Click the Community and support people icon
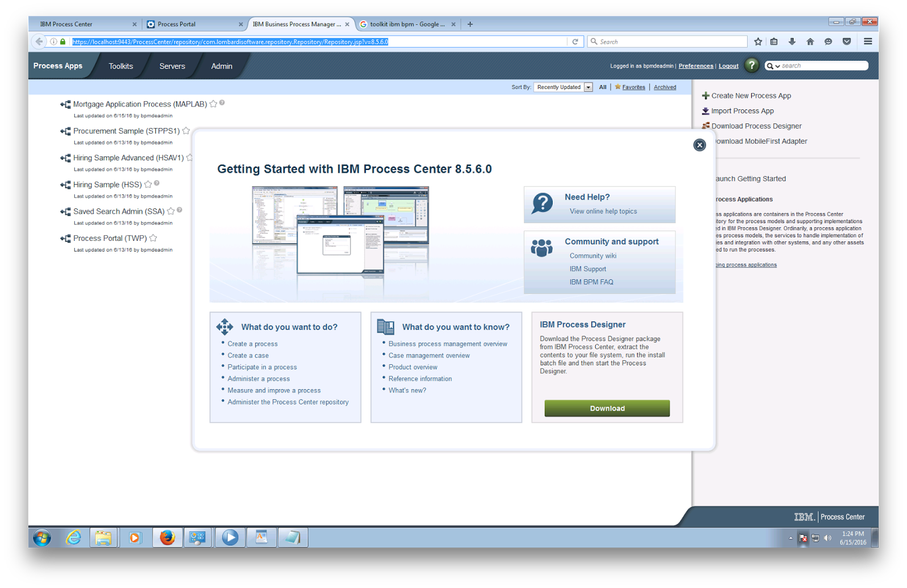This screenshot has height=588, width=907. pyautogui.click(x=542, y=247)
